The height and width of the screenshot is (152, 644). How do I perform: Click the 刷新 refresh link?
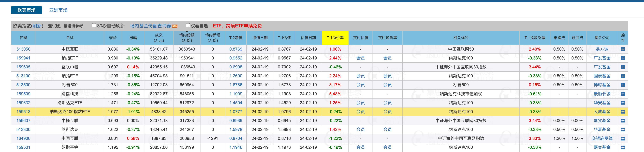tap(37, 26)
